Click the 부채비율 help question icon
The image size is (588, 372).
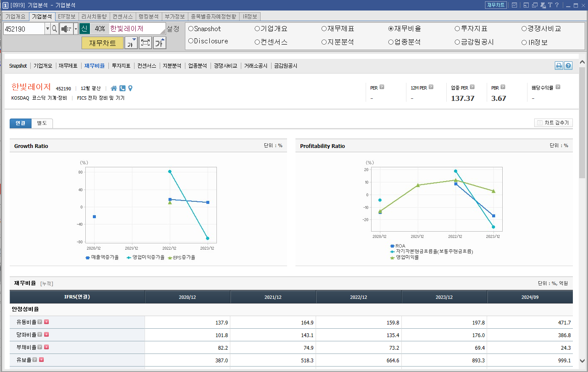[40, 347]
